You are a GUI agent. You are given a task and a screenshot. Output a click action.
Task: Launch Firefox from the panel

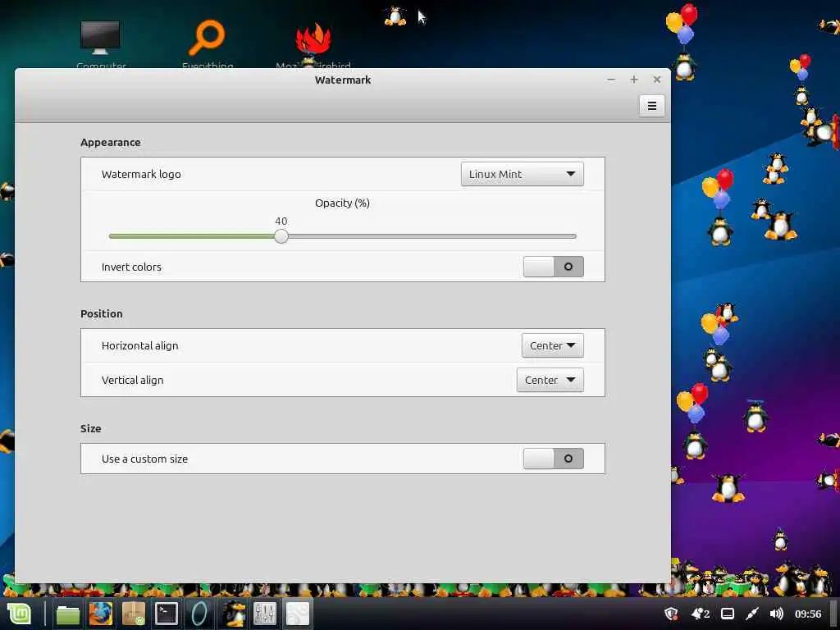[x=101, y=614]
